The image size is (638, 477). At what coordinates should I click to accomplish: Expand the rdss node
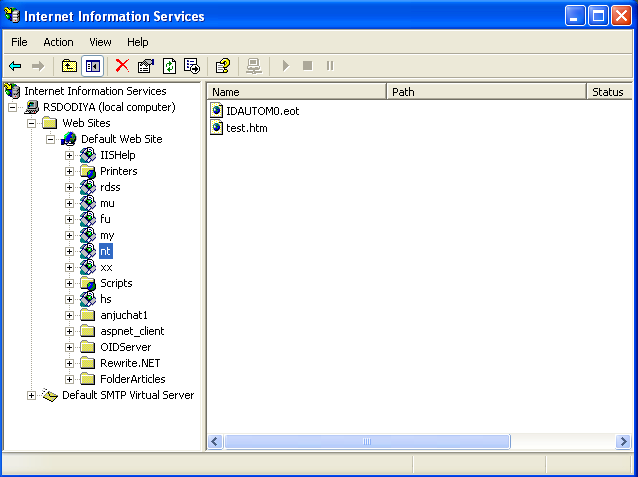click(69, 187)
